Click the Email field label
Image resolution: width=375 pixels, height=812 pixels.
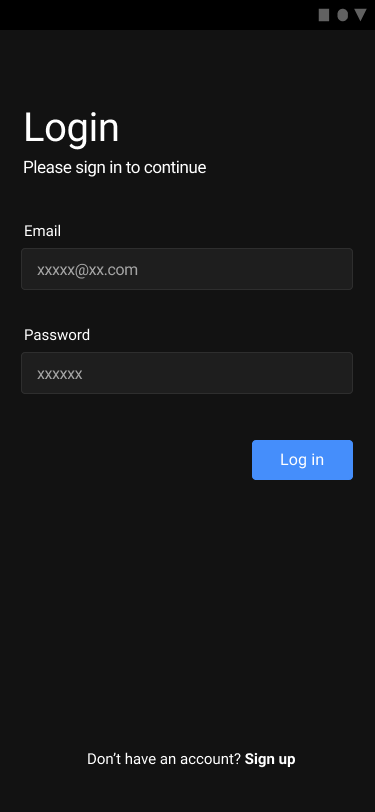(42, 231)
